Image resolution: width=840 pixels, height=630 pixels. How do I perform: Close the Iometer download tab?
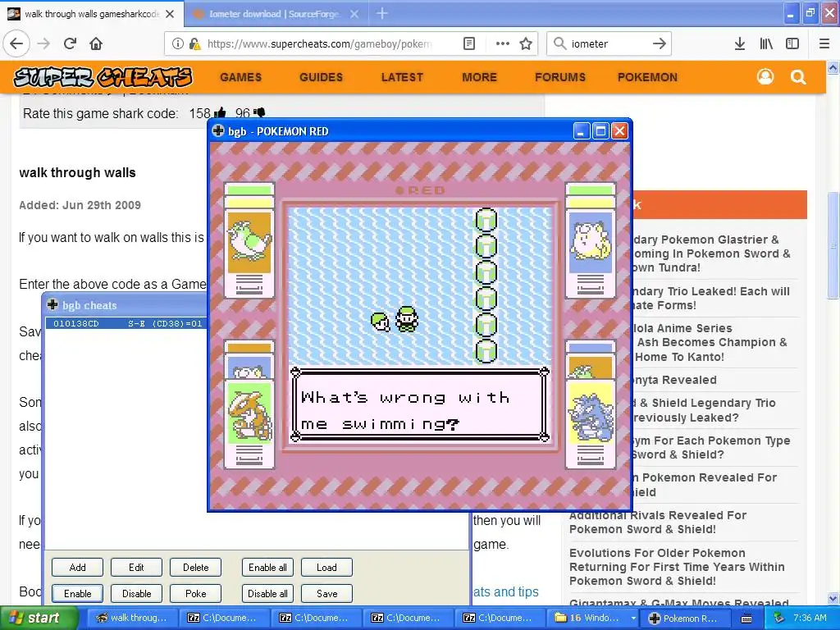(354, 14)
